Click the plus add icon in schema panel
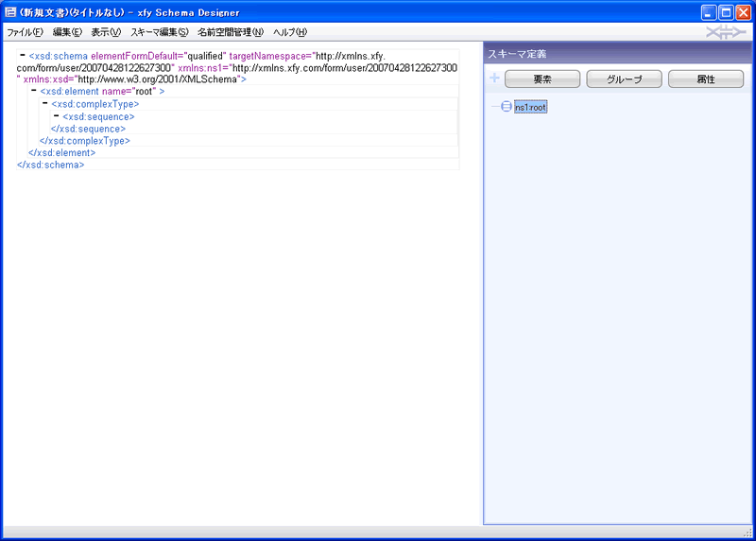Image resolution: width=756 pixels, height=541 pixels. tap(494, 79)
